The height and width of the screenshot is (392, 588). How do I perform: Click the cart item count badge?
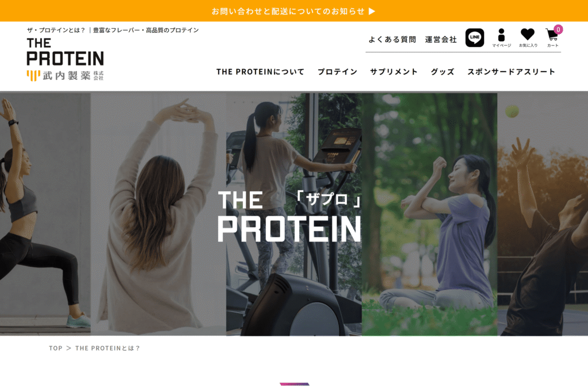(x=558, y=29)
